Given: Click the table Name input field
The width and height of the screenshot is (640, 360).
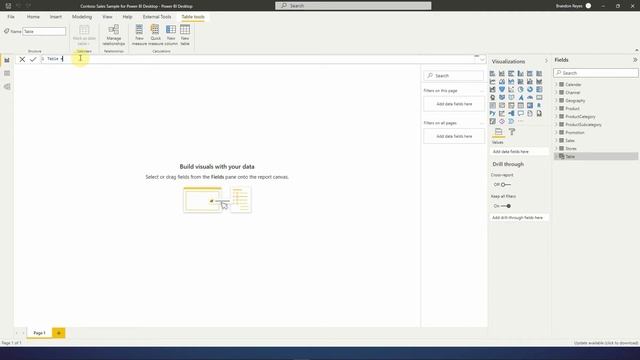Looking at the screenshot, I should (44, 31).
